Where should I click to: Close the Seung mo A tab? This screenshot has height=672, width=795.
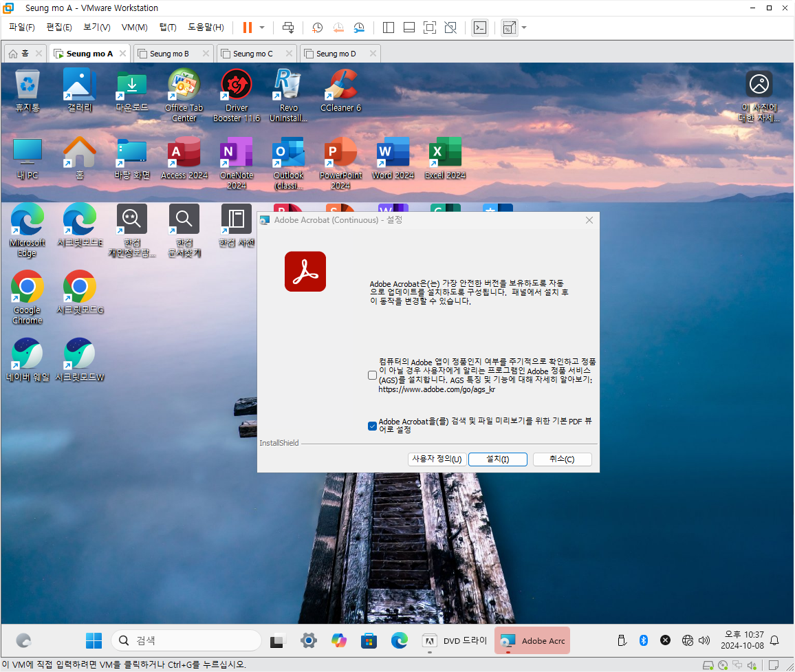click(122, 53)
